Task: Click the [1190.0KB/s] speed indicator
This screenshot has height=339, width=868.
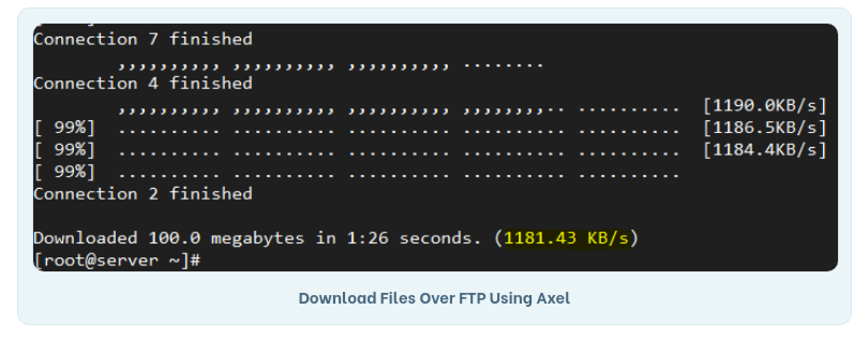Action: click(765, 106)
